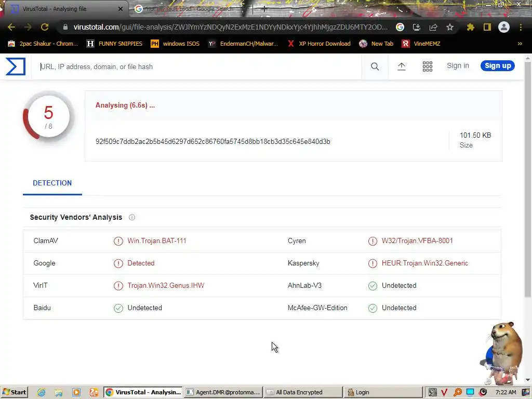Click the AhnLab-V3 Undetected result
The image size is (532, 399).
point(399,286)
